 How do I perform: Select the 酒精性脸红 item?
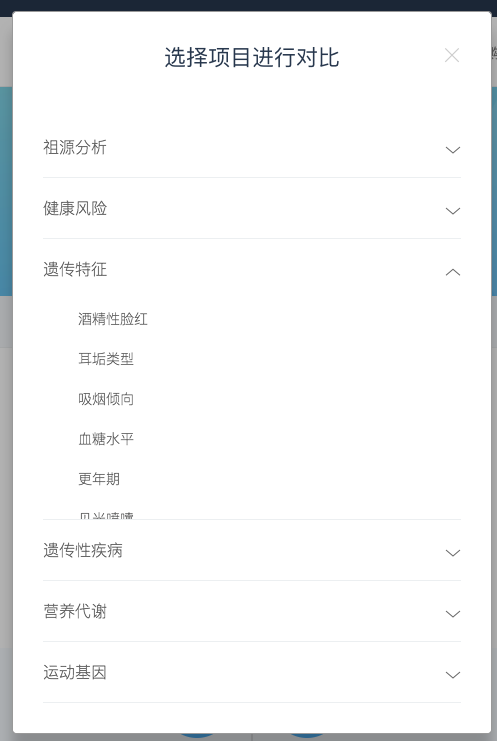pos(113,319)
